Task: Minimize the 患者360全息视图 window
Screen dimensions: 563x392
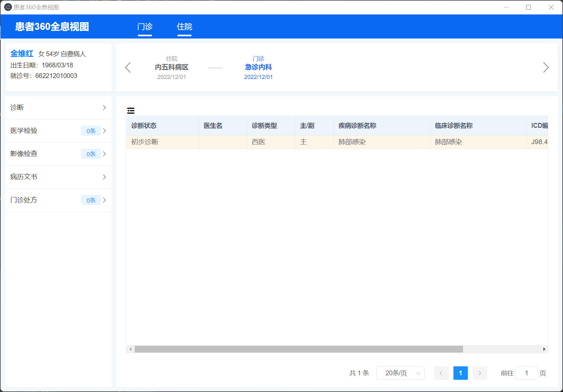Action: coord(506,7)
